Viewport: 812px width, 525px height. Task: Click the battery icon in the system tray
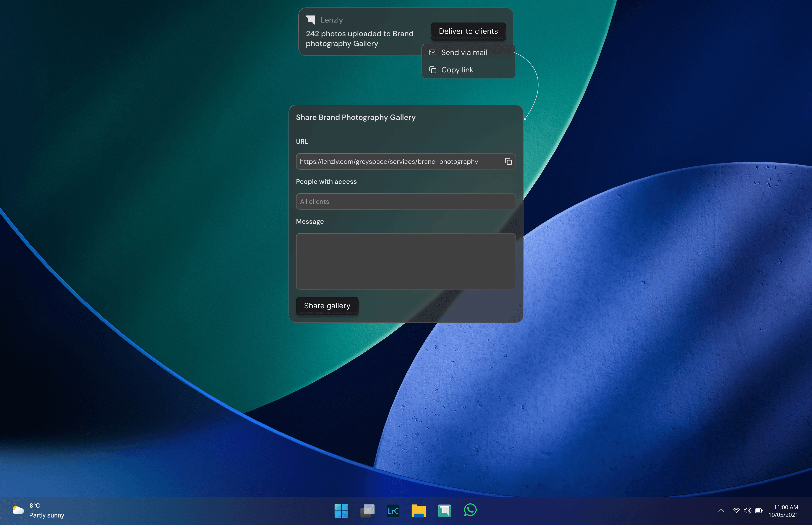click(x=759, y=511)
